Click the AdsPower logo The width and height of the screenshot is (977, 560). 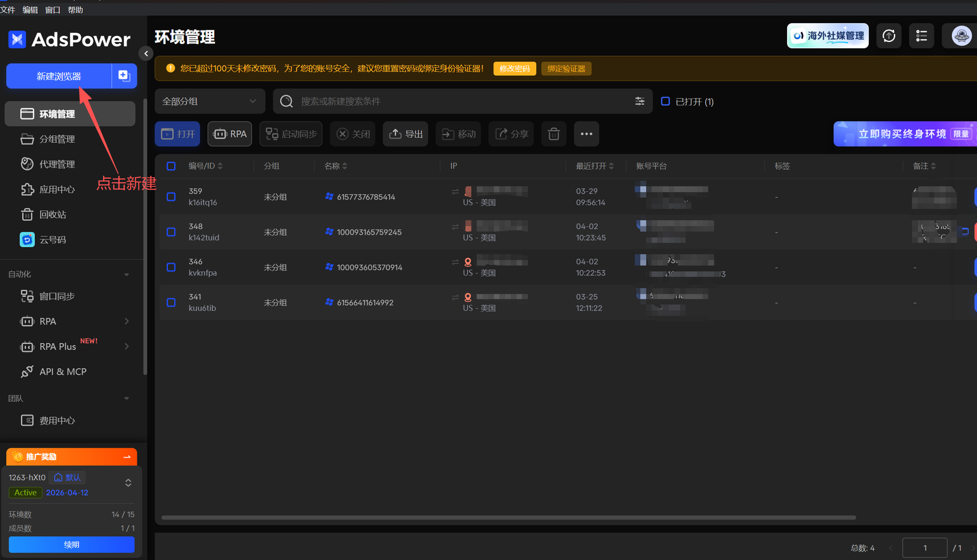(x=69, y=40)
